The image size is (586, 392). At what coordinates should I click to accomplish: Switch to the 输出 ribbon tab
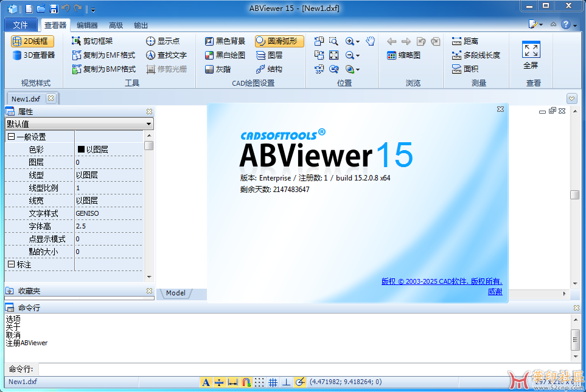pos(141,25)
